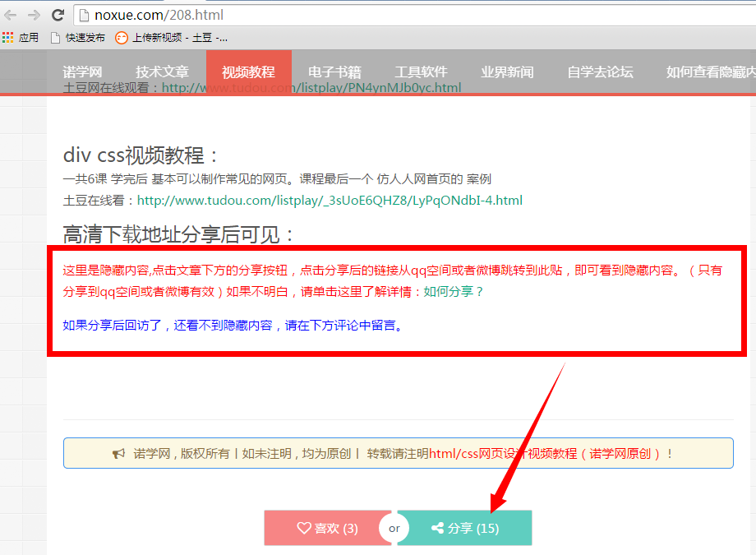Click the browser forward arrow

pos(34,16)
